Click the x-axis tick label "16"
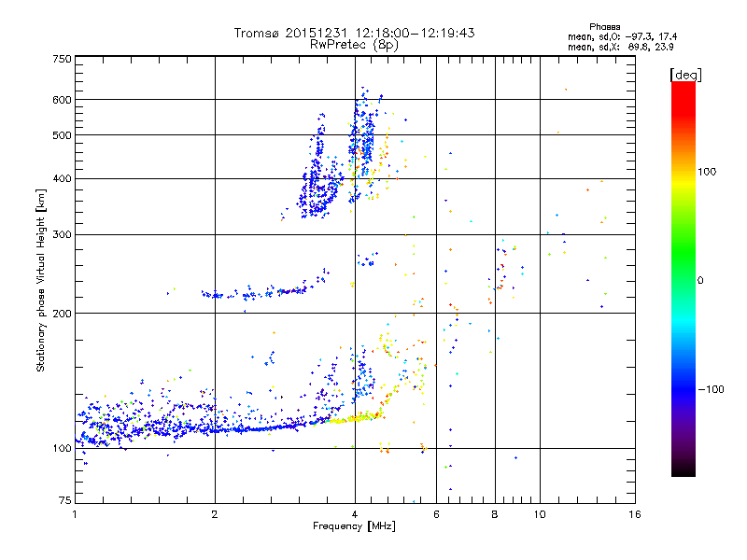The width and height of the screenshot is (747, 560). point(635,514)
